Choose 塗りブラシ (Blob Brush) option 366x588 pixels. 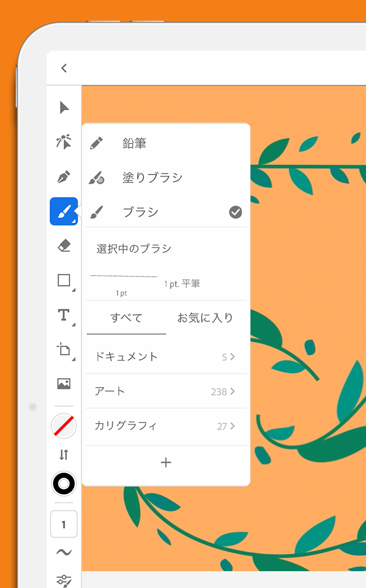pyautogui.click(x=166, y=177)
